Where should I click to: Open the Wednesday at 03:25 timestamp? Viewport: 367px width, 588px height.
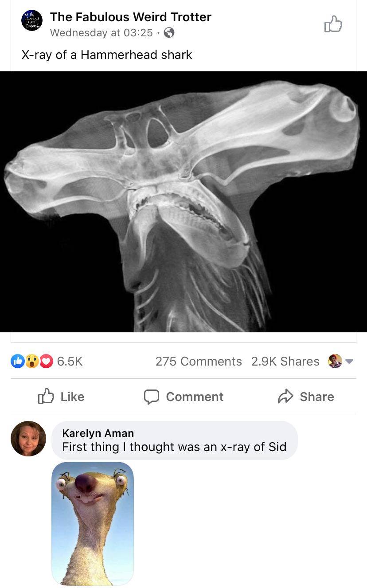101,33
